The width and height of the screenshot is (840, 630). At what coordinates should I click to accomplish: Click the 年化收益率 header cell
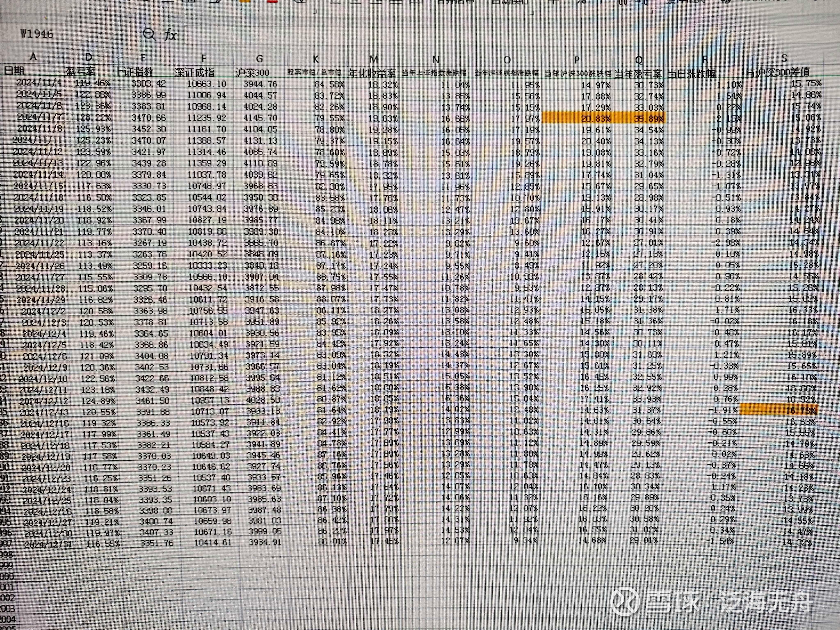(373, 73)
